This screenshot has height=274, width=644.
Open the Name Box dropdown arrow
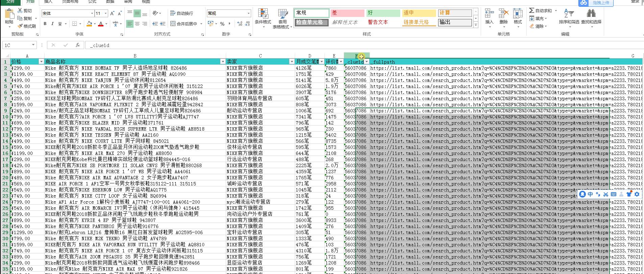(33, 45)
